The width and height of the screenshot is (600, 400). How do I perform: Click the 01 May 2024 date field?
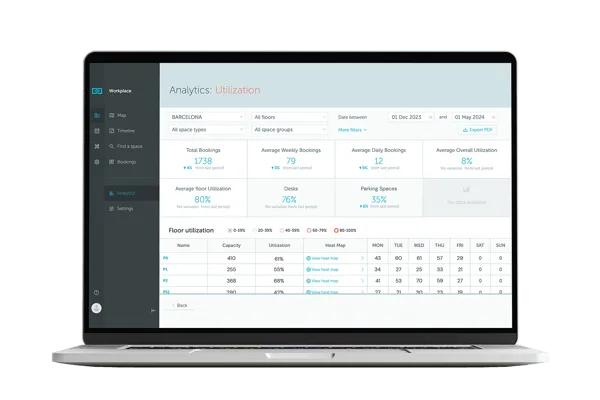click(474, 117)
